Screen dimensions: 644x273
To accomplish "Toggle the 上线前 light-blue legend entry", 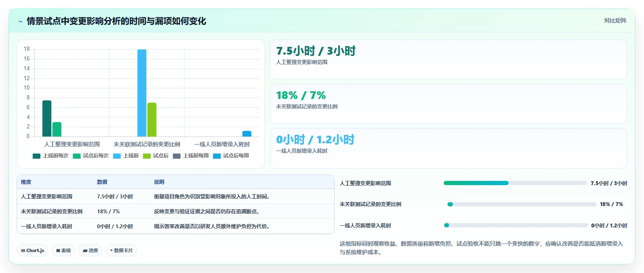I will 126,156.
